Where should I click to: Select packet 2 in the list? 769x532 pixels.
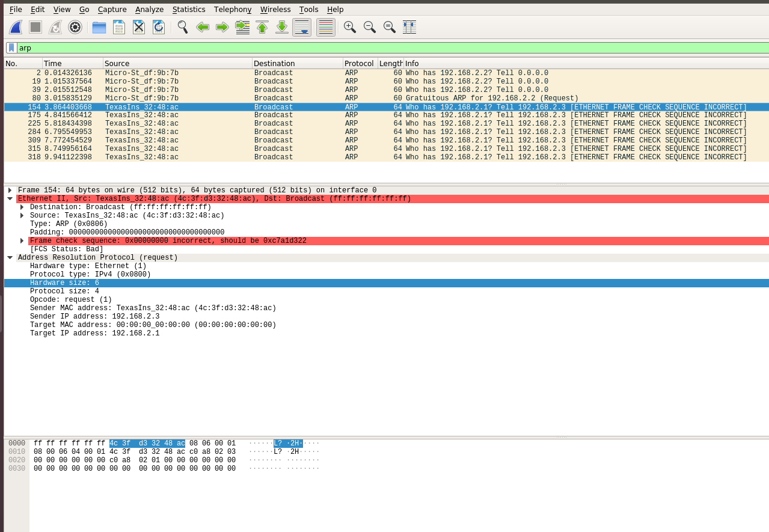coord(387,73)
